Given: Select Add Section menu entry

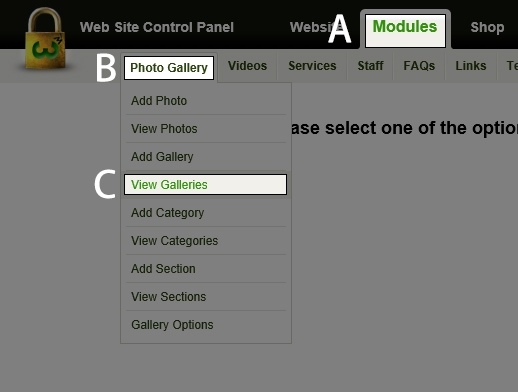Looking at the screenshot, I should 206,269.
